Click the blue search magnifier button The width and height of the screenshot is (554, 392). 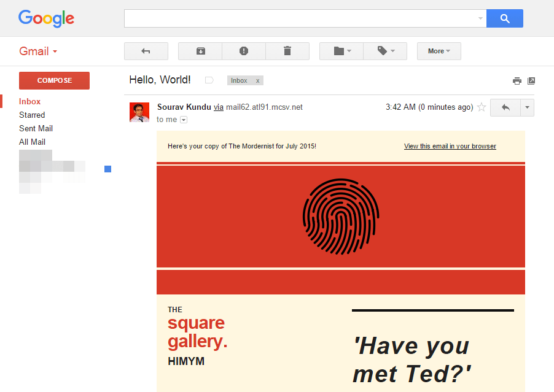point(504,18)
